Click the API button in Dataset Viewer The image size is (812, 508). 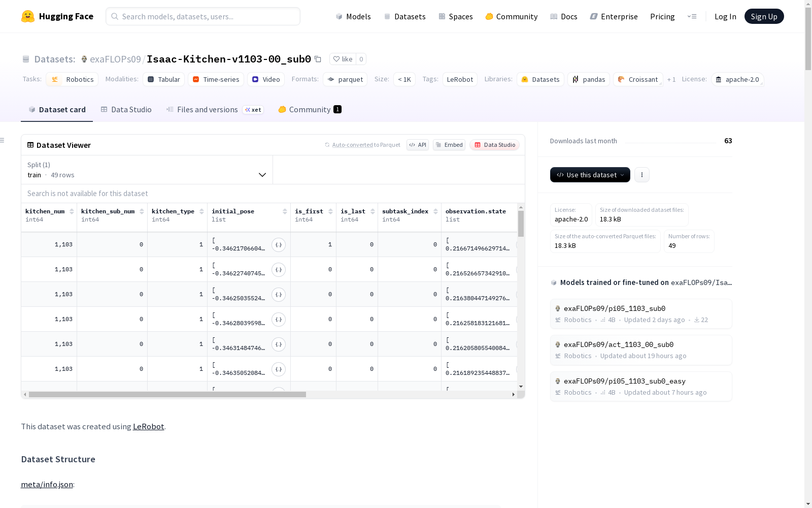coord(418,145)
